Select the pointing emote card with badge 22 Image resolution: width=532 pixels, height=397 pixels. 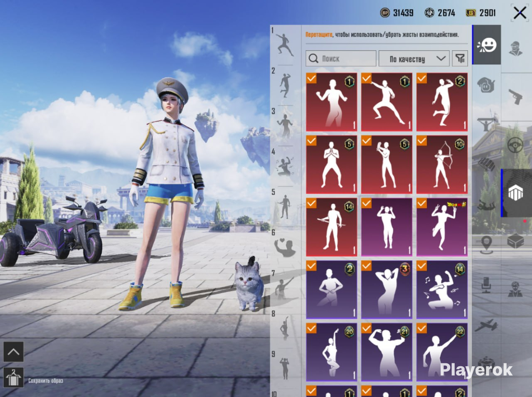point(442,352)
